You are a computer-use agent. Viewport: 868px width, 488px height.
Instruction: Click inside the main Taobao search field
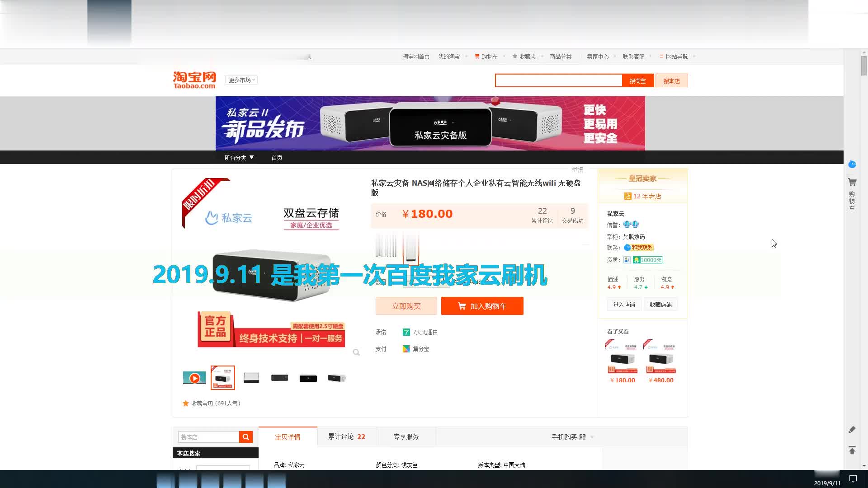[559, 81]
